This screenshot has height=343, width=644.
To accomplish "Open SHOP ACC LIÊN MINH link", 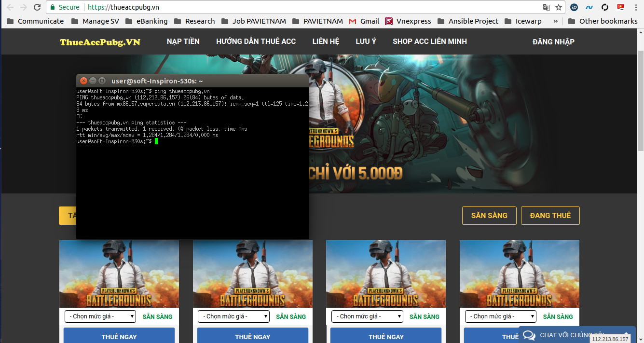I will 430,41.
